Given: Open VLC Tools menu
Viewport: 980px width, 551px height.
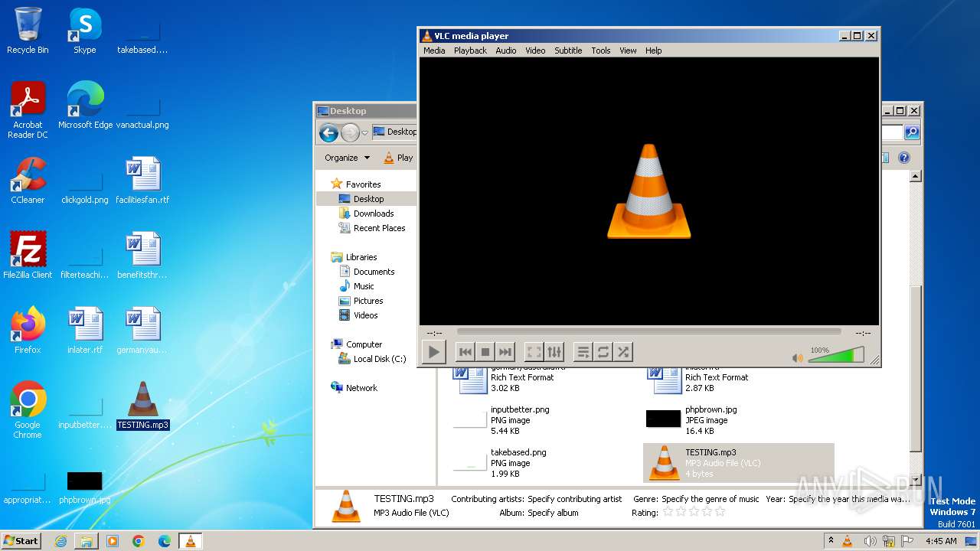Looking at the screenshot, I should tap(601, 51).
